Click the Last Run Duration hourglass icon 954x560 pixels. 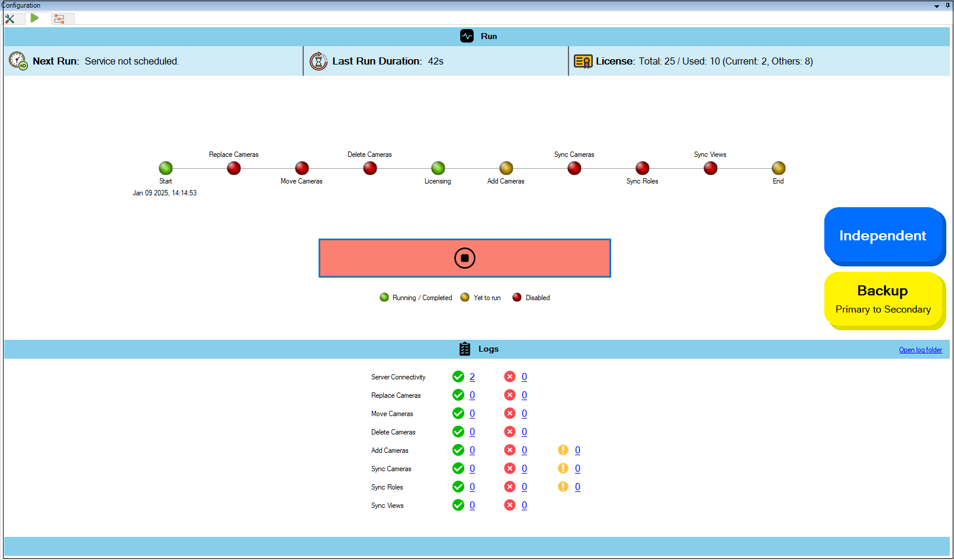[319, 61]
